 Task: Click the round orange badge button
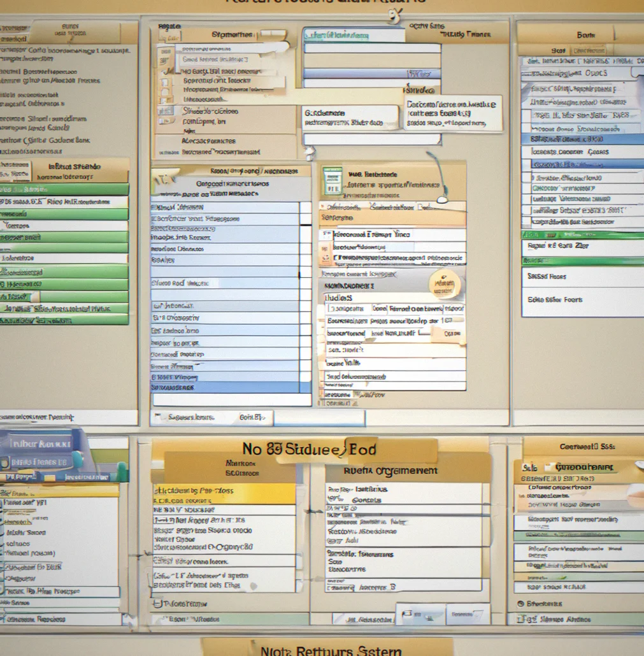tap(445, 285)
